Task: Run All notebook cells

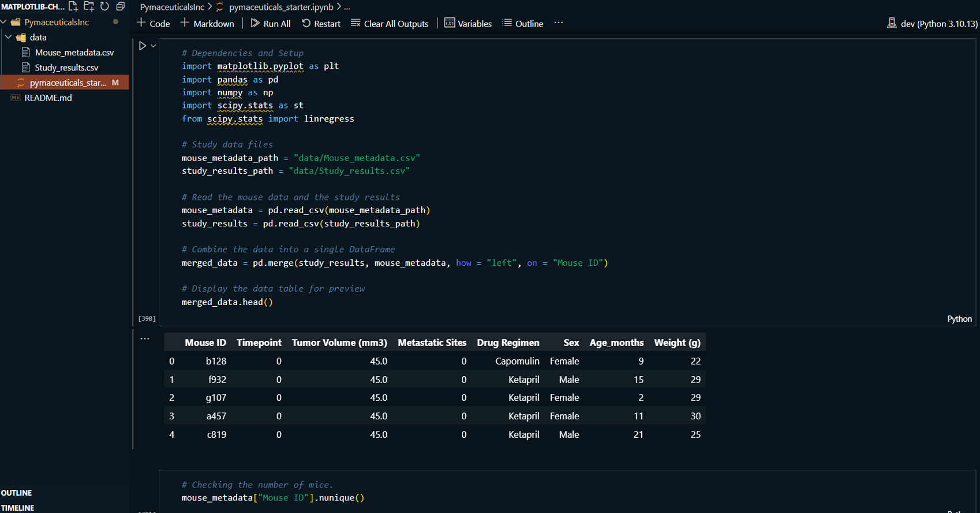Action: [270, 24]
